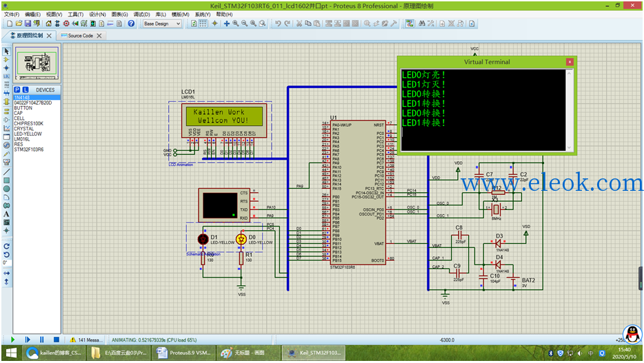The width and height of the screenshot is (644, 363).
Task: Select the 2D line drawing tool
Action: (x=6, y=172)
